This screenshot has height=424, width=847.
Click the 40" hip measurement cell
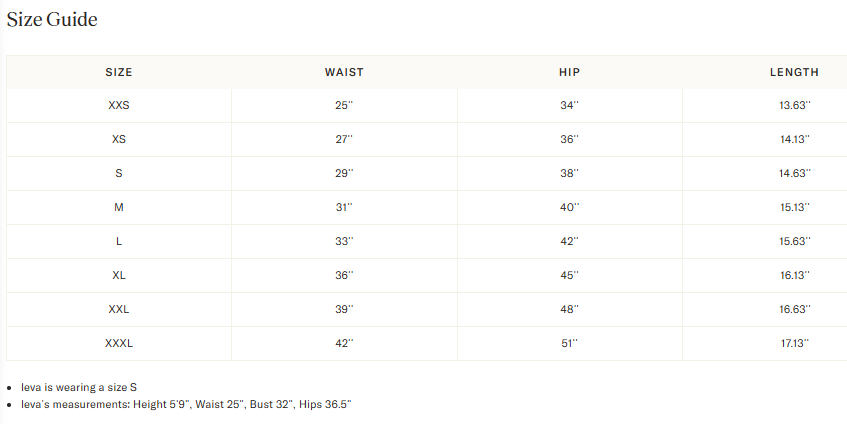coord(569,207)
